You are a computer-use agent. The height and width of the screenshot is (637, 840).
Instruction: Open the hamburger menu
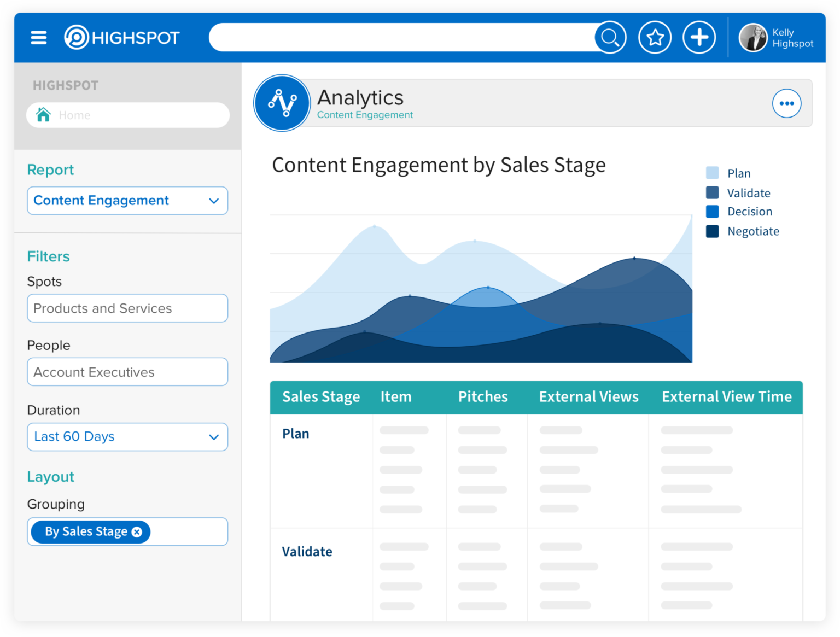38,37
